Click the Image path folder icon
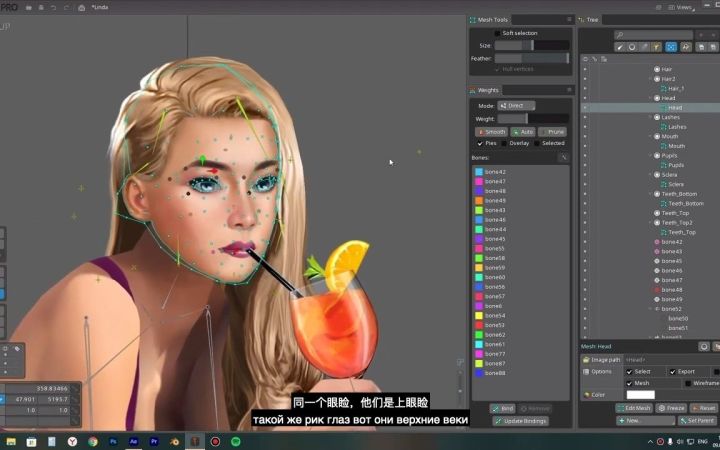 click(x=586, y=360)
